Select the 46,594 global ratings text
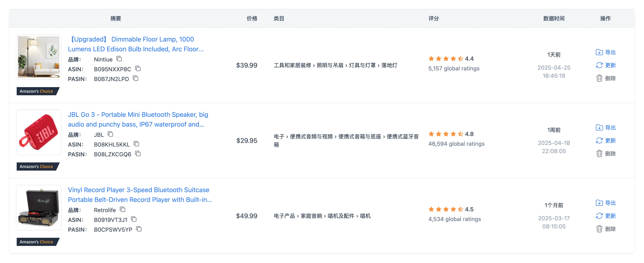 click(x=456, y=144)
